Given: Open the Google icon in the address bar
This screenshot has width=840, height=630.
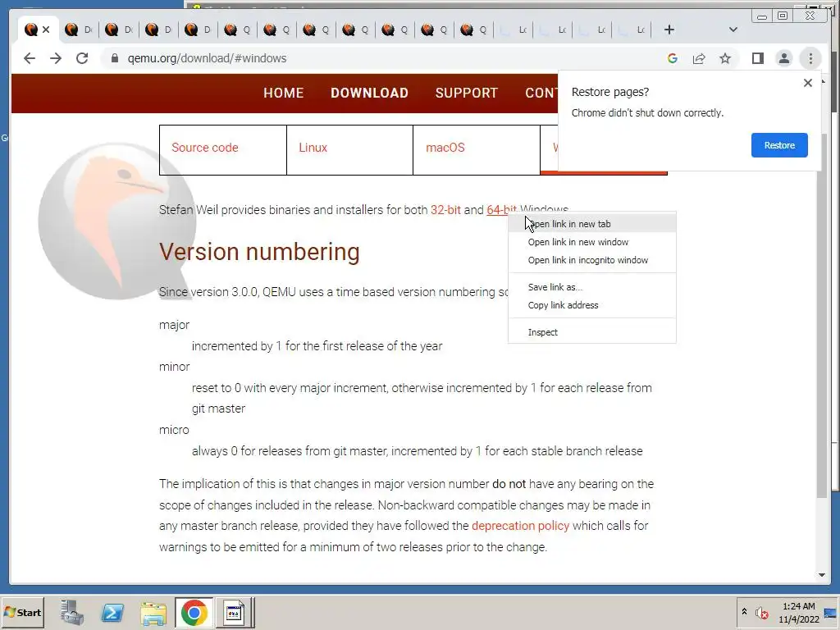Looking at the screenshot, I should 673,58.
